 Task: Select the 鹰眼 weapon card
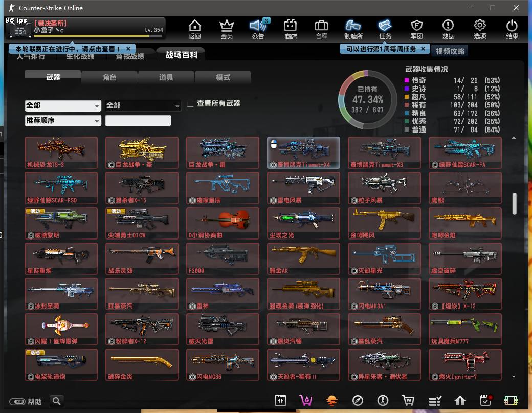click(x=465, y=188)
